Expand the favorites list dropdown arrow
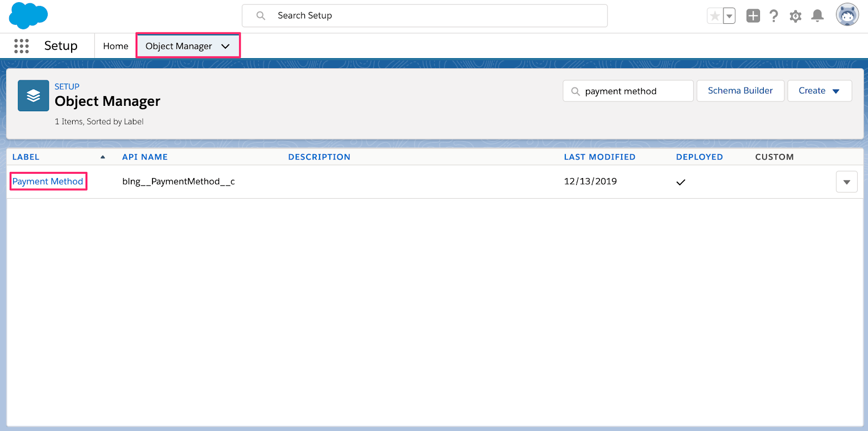 [730, 16]
